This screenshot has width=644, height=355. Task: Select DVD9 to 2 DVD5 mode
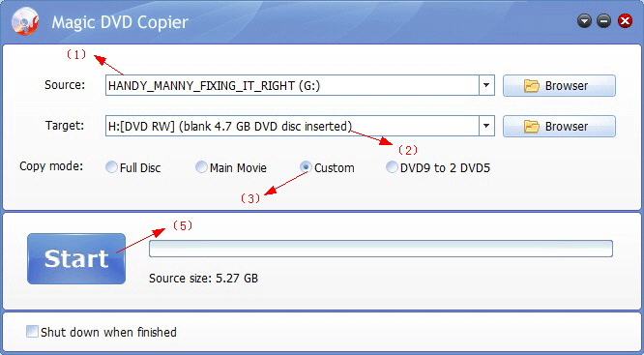(438, 167)
